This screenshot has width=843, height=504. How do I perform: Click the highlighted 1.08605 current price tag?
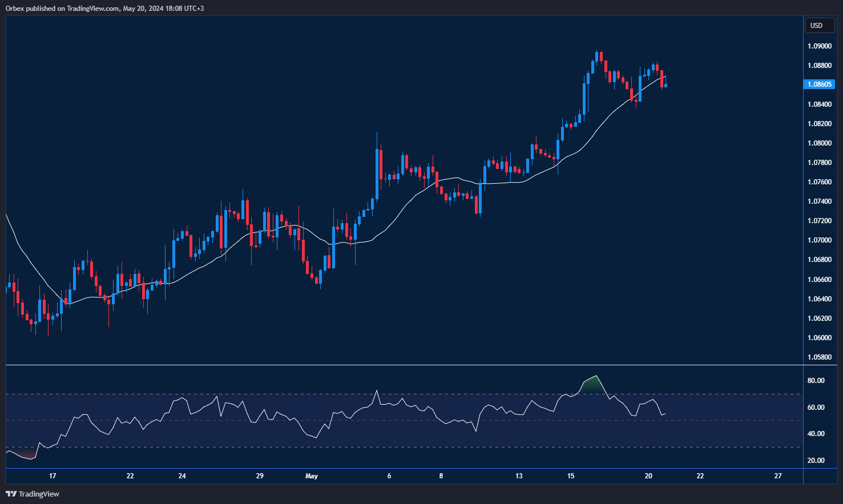819,84
